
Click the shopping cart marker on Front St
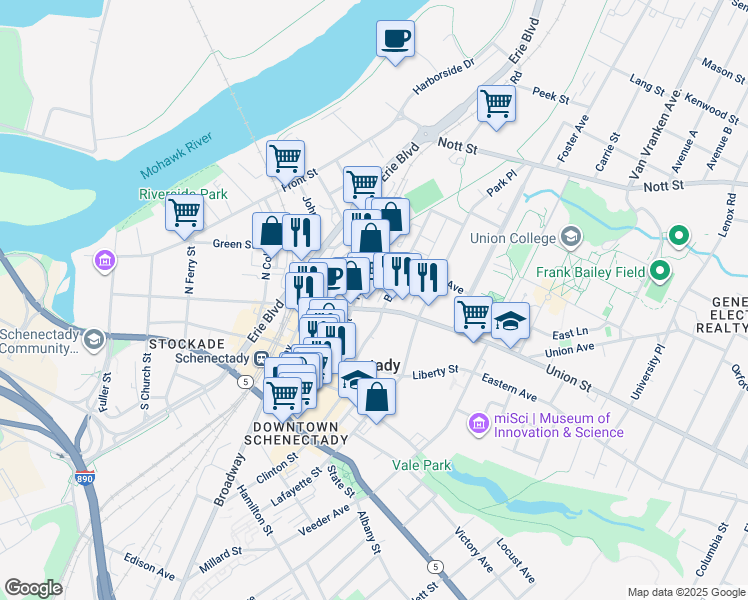285,160
